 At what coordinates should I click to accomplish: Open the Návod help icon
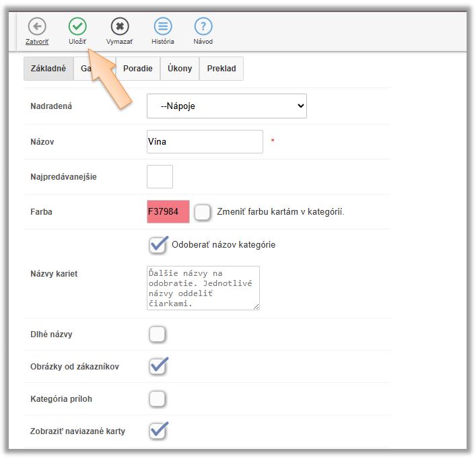tap(203, 27)
